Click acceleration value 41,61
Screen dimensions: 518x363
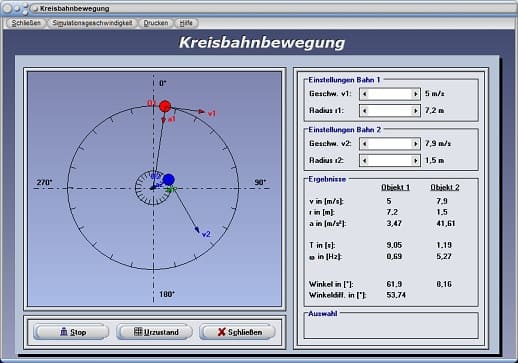(x=446, y=223)
